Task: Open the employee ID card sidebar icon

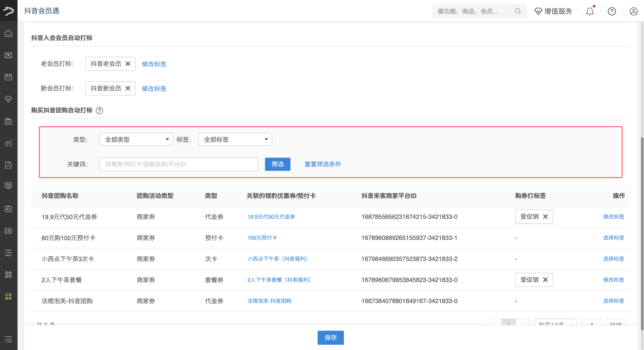Action: (8, 209)
